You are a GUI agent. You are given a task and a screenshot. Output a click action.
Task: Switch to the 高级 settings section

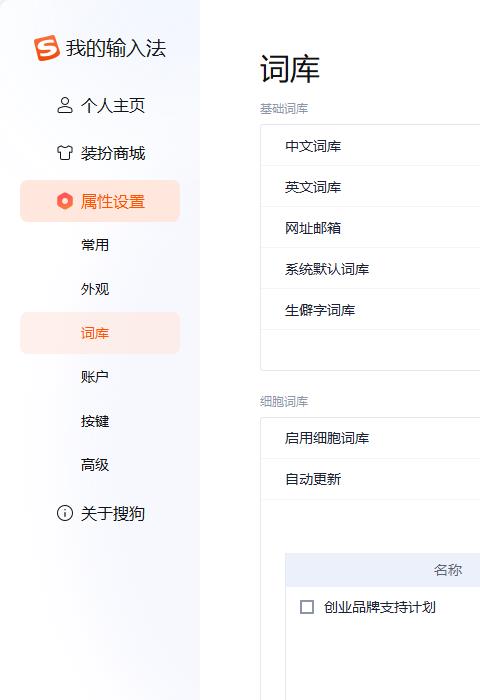[95, 465]
